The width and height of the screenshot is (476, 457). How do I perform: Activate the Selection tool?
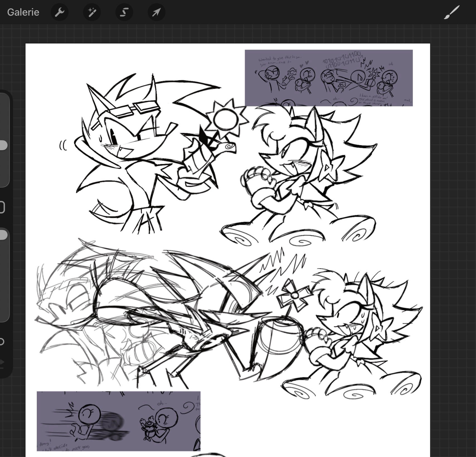click(124, 12)
